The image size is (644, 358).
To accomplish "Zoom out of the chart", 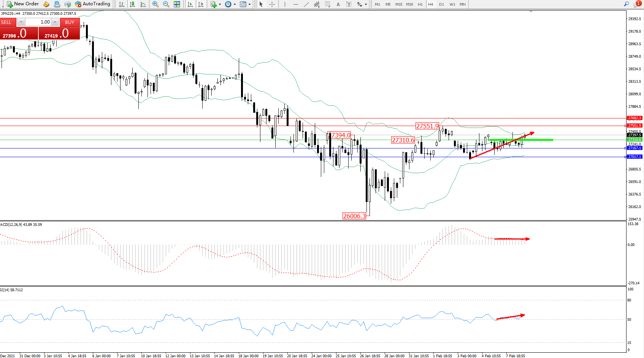I will [x=166, y=4].
